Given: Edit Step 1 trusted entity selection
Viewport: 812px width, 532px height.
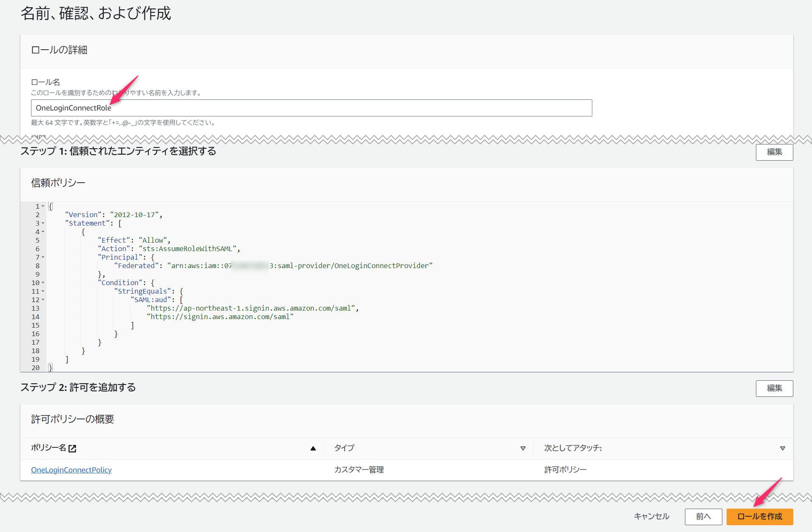Looking at the screenshot, I should (774, 152).
